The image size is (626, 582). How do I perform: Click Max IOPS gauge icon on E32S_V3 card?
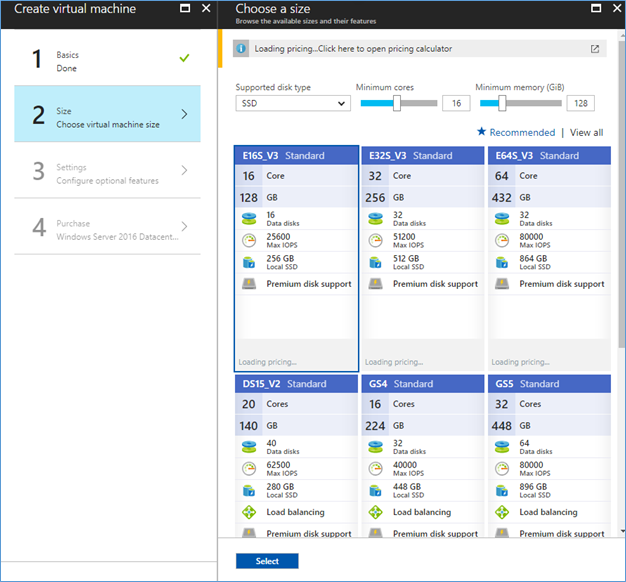coord(375,240)
